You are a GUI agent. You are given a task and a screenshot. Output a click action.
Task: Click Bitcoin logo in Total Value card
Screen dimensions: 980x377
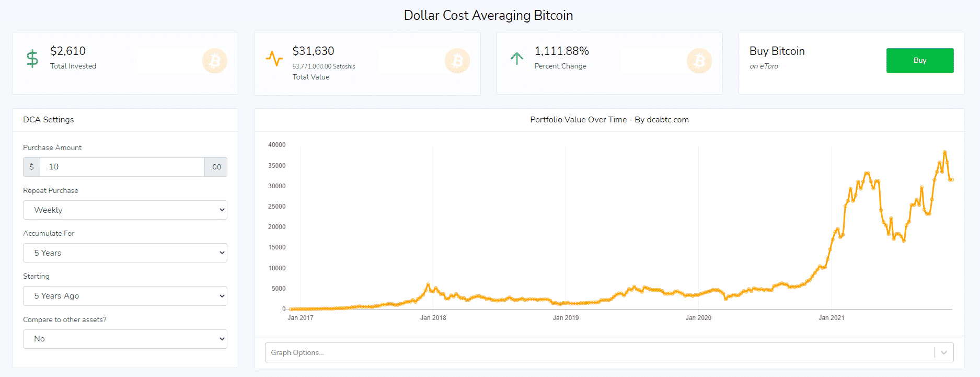(457, 61)
